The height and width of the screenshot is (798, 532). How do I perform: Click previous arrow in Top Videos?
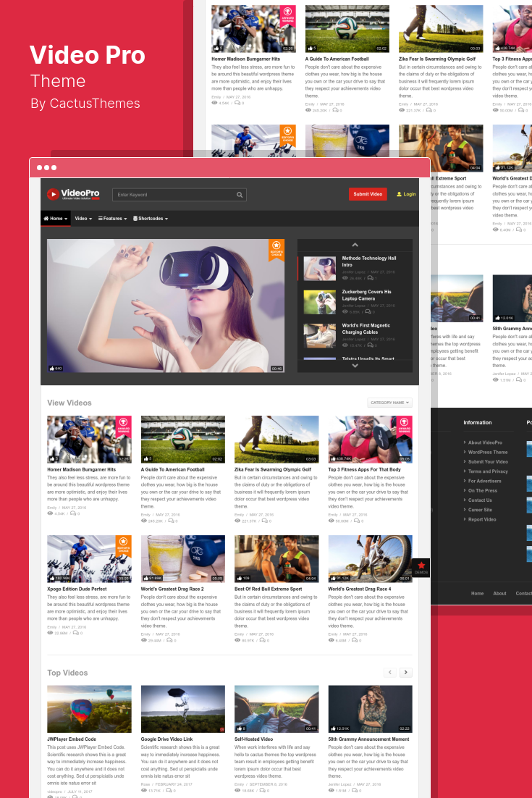pos(390,672)
